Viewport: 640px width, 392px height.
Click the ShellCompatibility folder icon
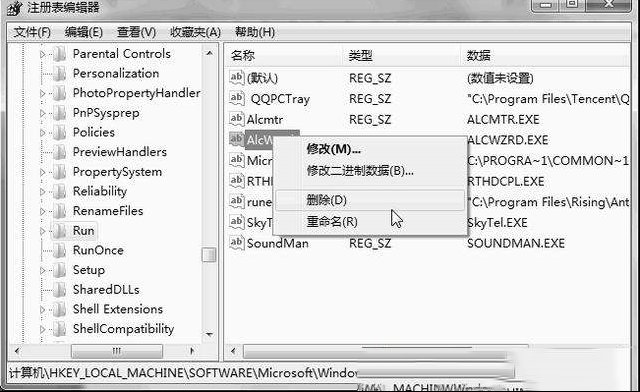click(x=60, y=329)
